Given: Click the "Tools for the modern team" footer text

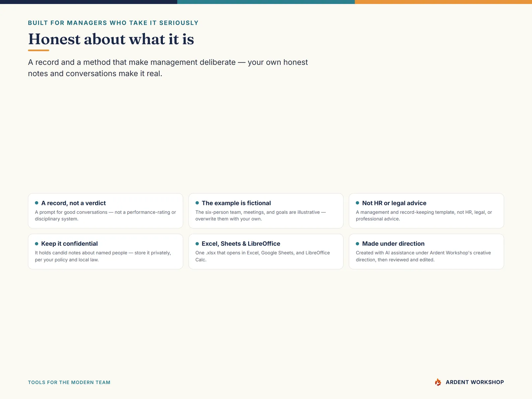Looking at the screenshot, I should (x=69, y=382).
